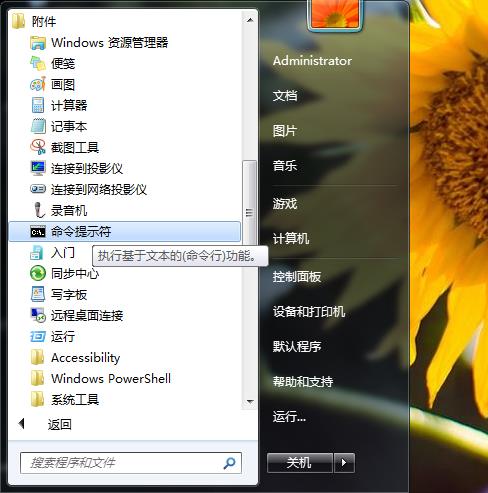The width and height of the screenshot is (488, 493).
Task: Open 记事本 via its notepad icon
Action: [x=38, y=126]
